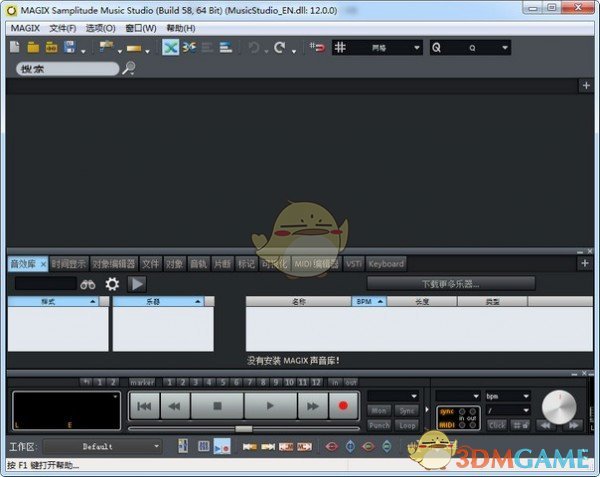Toggle the in punch marker button
Screen dimensions: 600x477
[x=335, y=382]
